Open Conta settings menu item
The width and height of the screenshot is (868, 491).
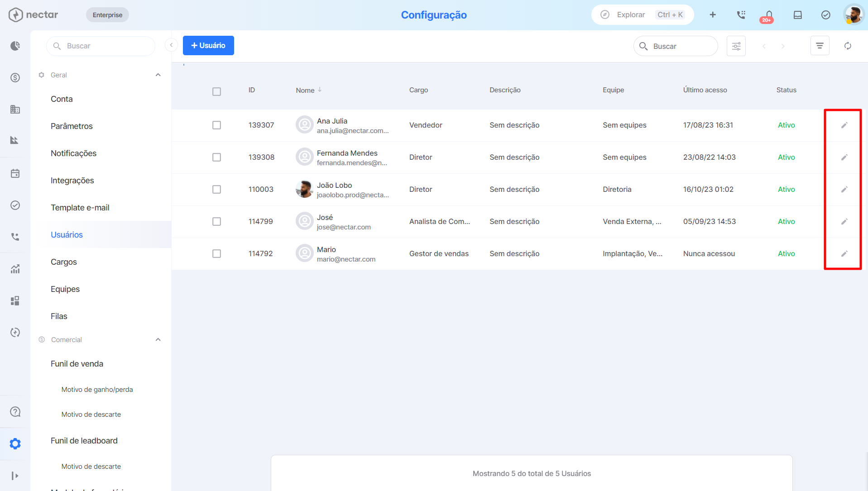coord(62,99)
